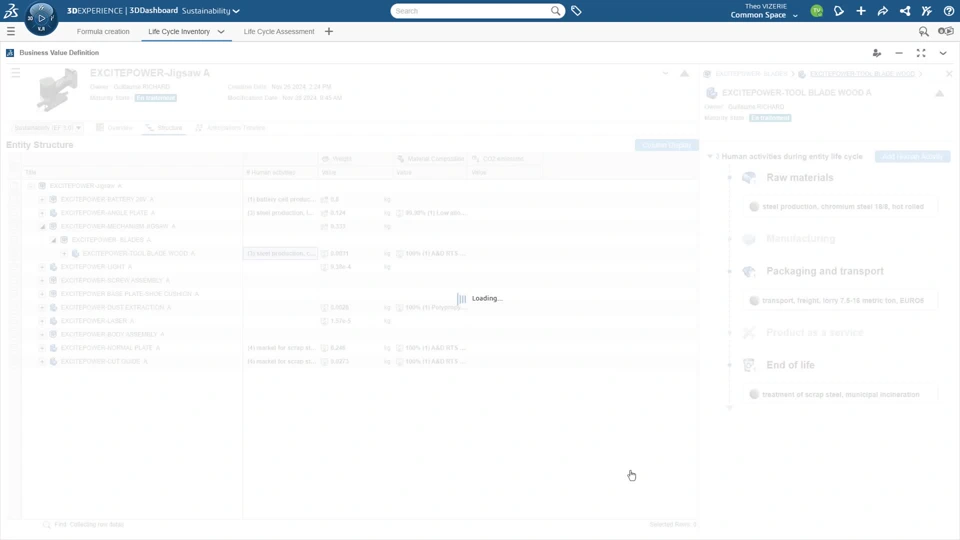Click the widget share user icon
960x540 pixels.
(877, 53)
